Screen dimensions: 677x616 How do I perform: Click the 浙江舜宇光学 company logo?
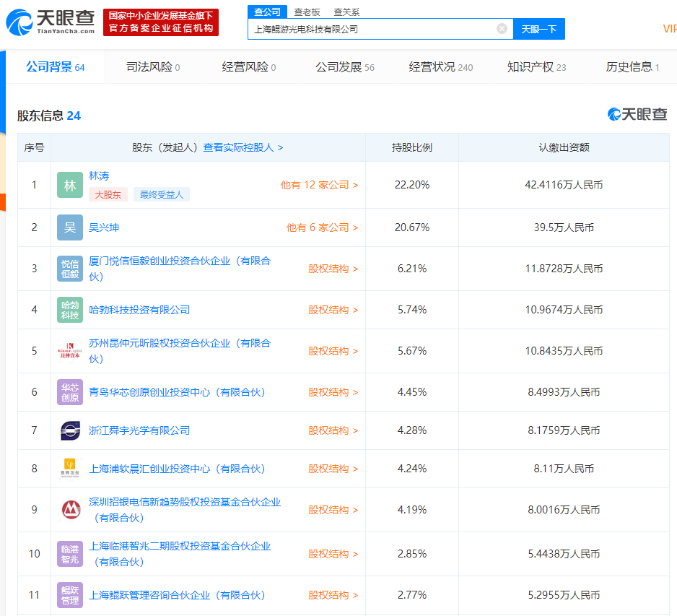point(70,430)
